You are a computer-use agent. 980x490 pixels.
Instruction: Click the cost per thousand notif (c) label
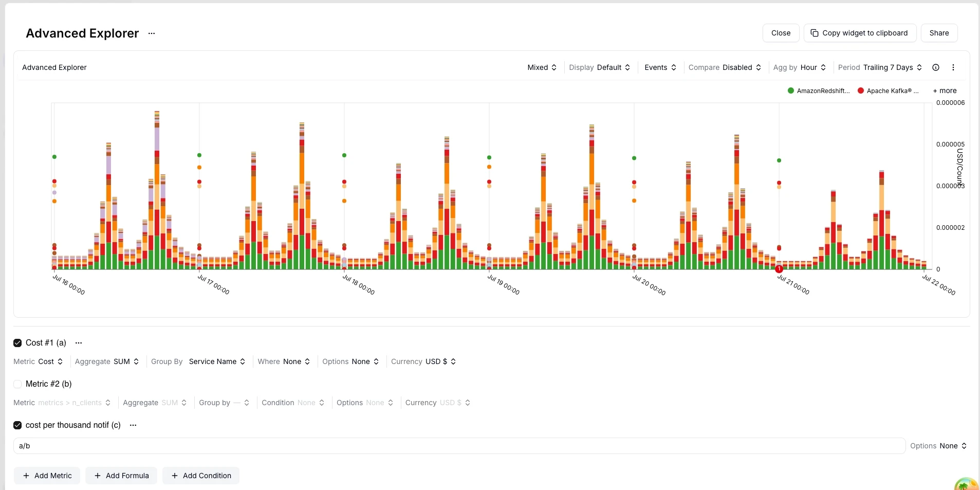[73, 425]
